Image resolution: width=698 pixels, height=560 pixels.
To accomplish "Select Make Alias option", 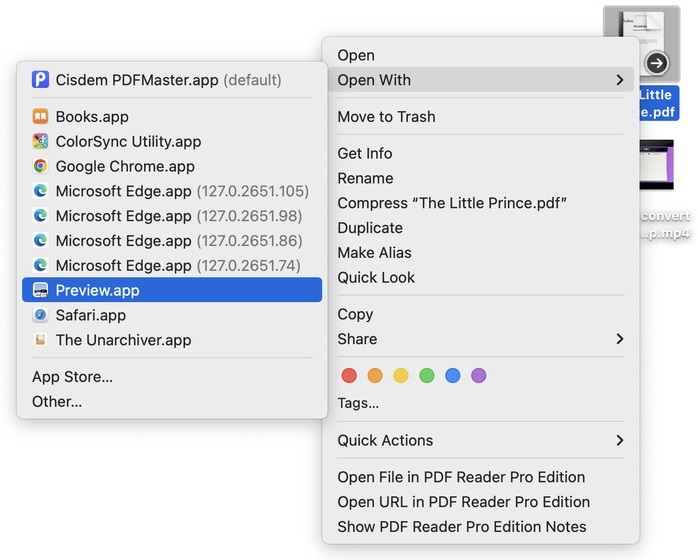I will pos(481,252).
